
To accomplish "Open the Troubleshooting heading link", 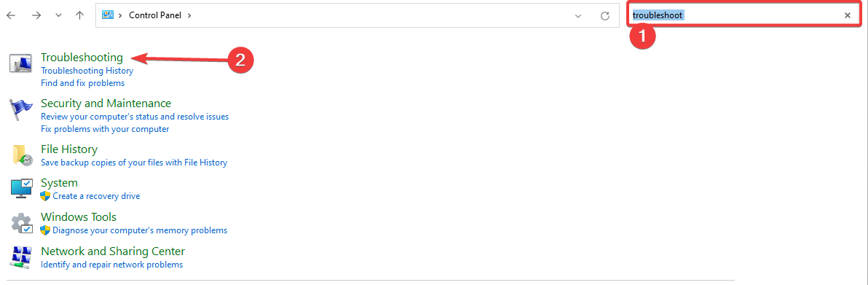I will pos(82,57).
